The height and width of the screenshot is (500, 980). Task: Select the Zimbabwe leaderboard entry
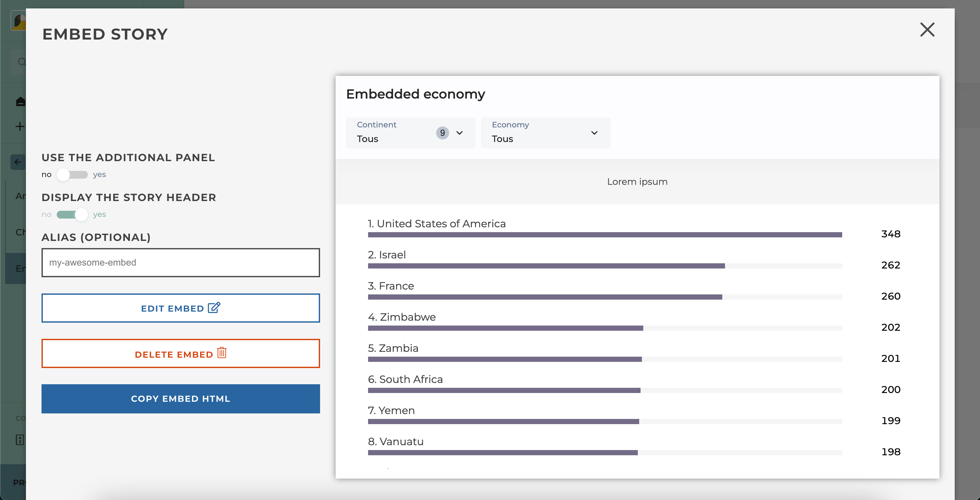(401, 317)
